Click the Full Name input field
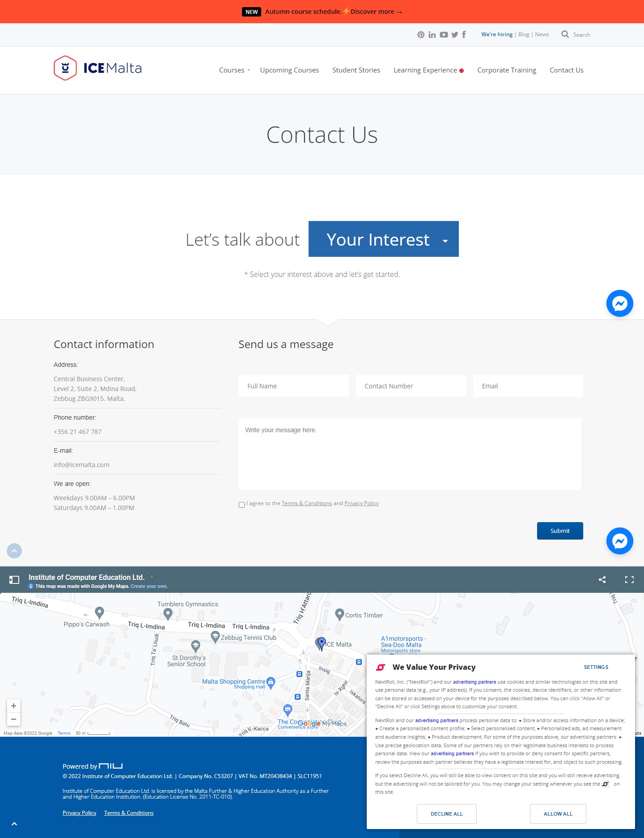 coord(293,386)
